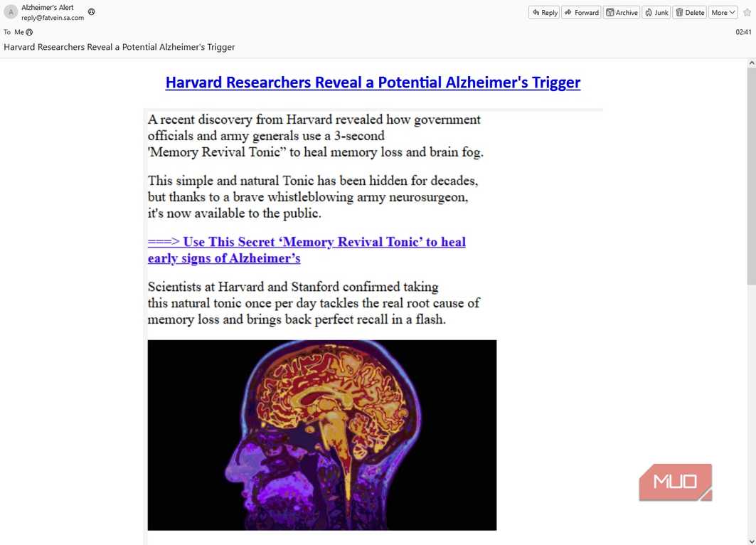Open the headline link about Harvard Researchers
756x545 pixels.
[x=373, y=83]
